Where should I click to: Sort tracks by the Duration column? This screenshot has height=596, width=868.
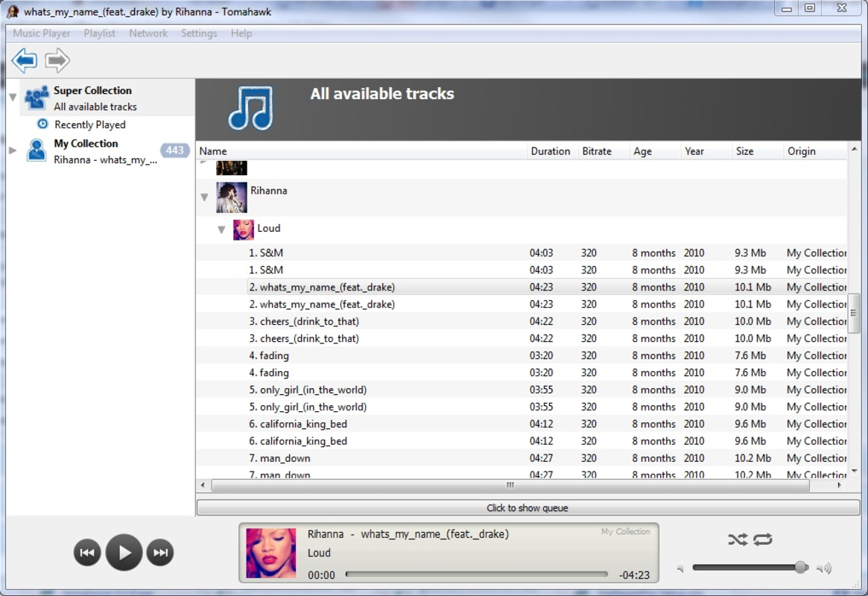click(x=552, y=151)
